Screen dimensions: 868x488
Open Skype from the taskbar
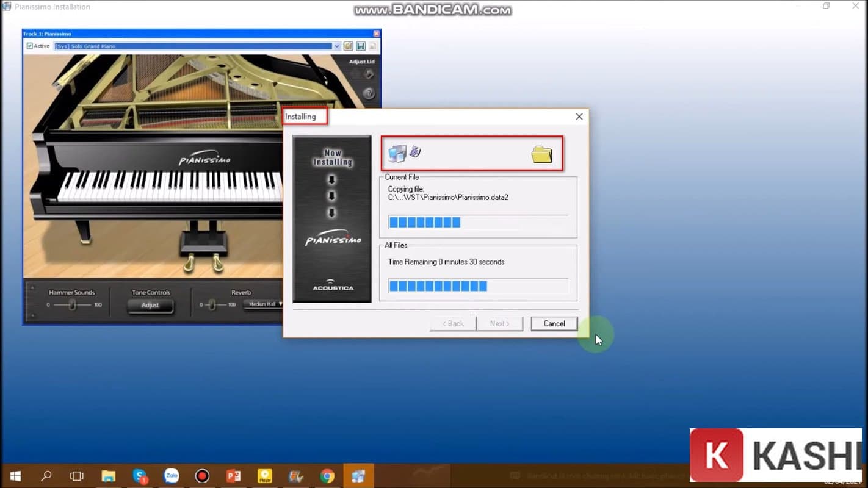pyautogui.click(x=140, y=476)
